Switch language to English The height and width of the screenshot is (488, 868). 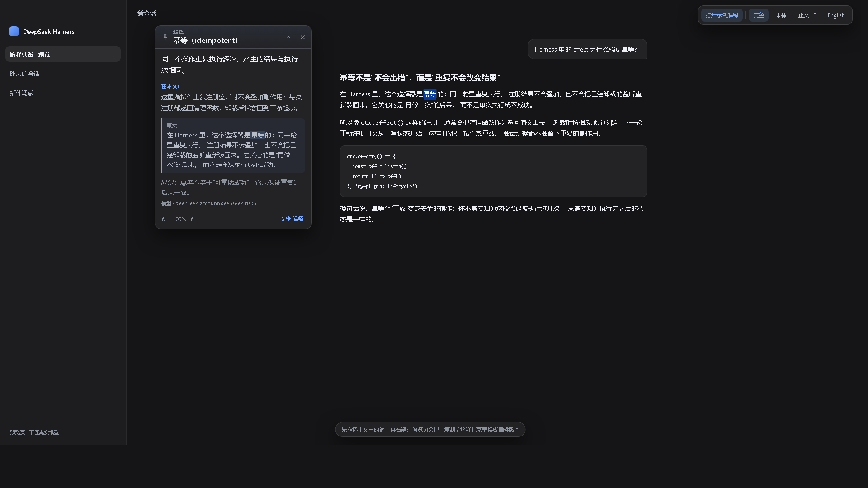(x=836, y=15)
